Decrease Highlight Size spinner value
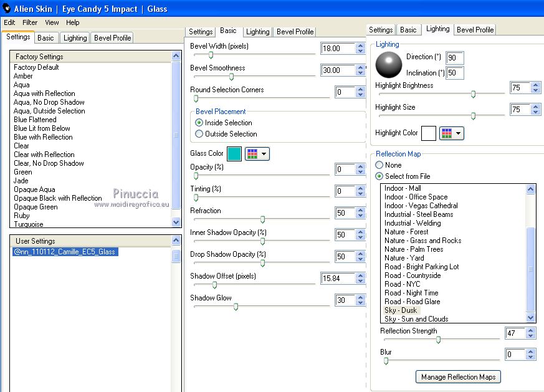 tap(536, 112)
